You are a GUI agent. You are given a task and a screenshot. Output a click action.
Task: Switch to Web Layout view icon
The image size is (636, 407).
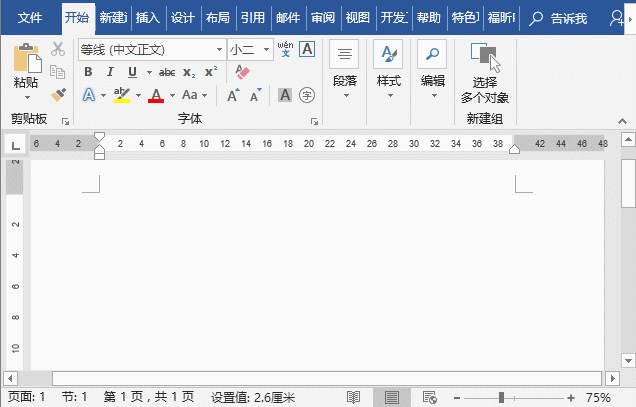430,397
